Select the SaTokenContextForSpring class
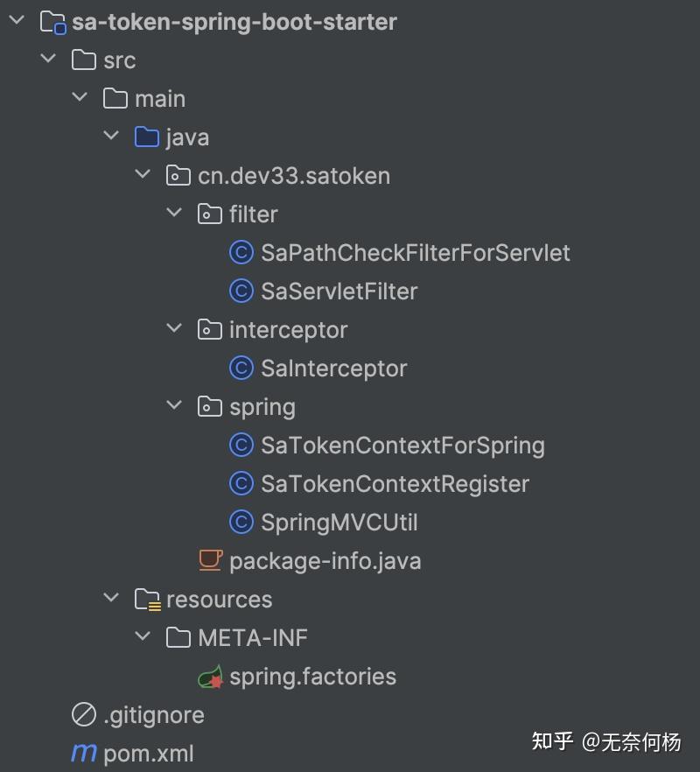The image size is (700, 772). [x=402, y=446]
